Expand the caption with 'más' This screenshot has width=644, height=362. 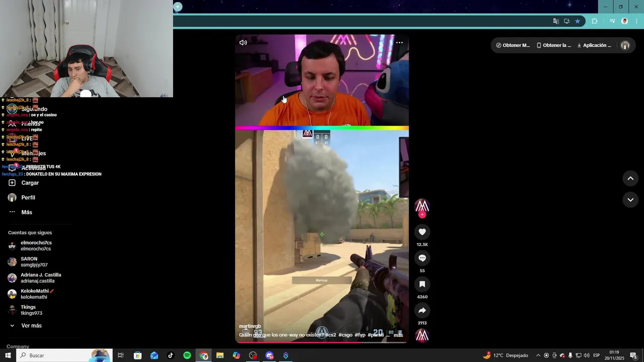click(x=398, y=335)
